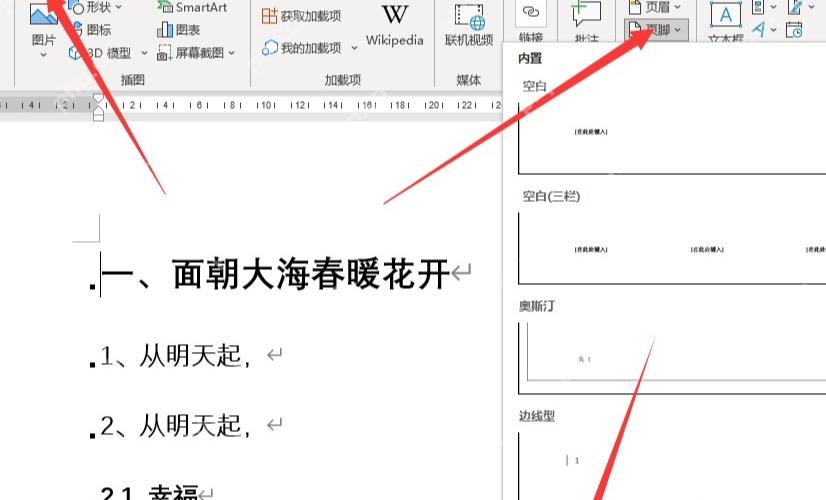
Task: Open the 页眉 header dropdown
Action: click(x=654, y=7)
